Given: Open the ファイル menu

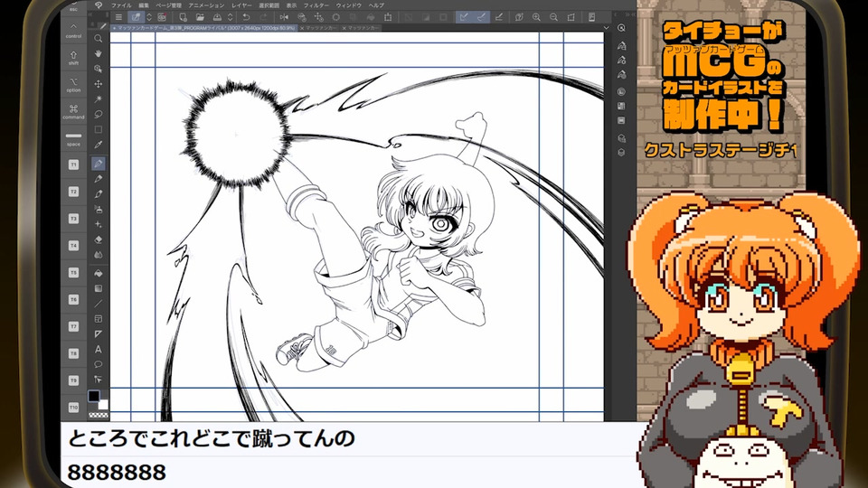Looking at the screenshot, I should pyautogui.click(x=121, y=5).
